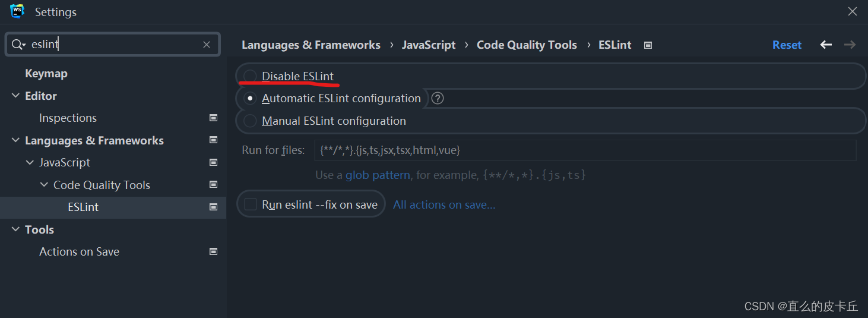Click the WebStorm logo icon

[17, 11]
